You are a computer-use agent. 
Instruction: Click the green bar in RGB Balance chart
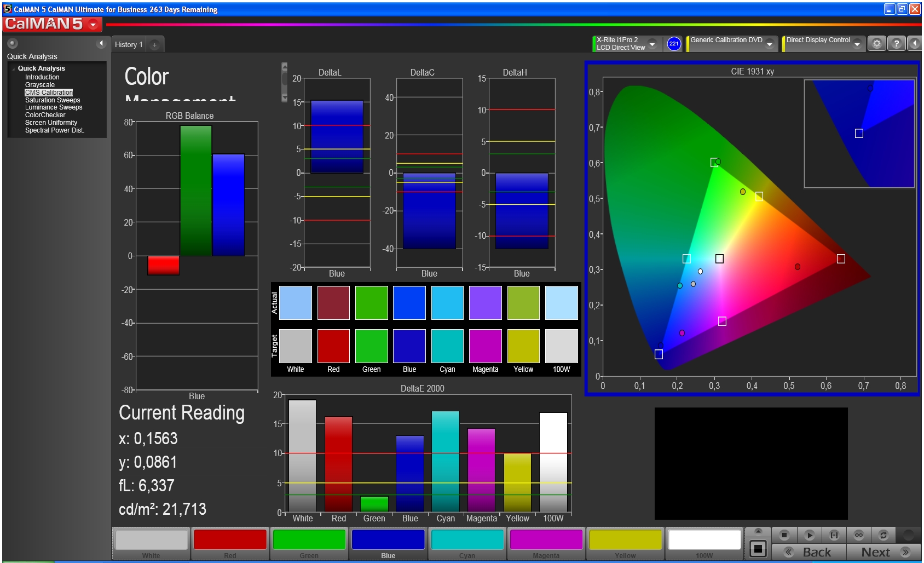(196, 191)
